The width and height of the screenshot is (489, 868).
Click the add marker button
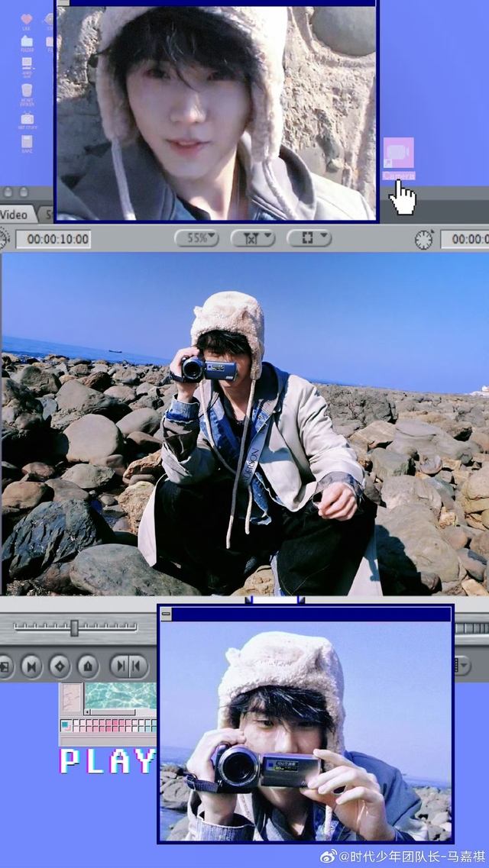click(x=88, y=666)
